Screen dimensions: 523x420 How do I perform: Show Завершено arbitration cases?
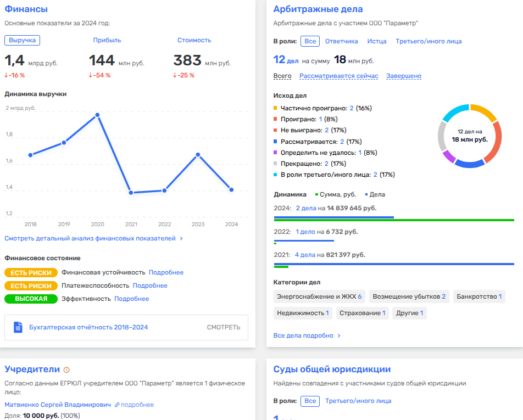pos(403,76)
